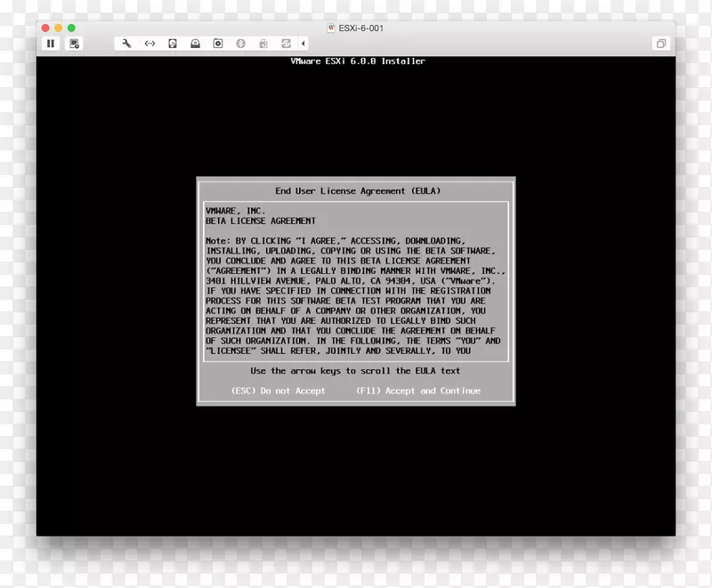Open the CD/DVD drive icon
The height and width of the screenshot is (588, 712).
tap(219, 43)
